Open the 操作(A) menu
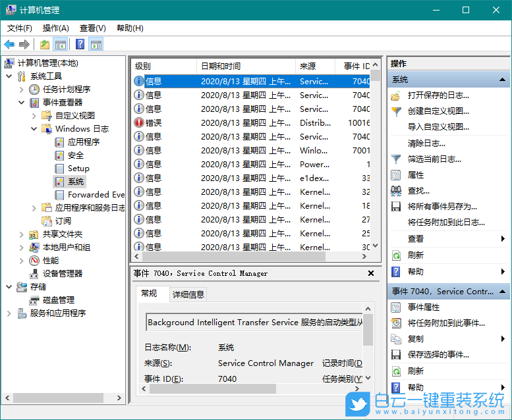The width and height of the screenshot is (512, 420). [x=55, y=28]
